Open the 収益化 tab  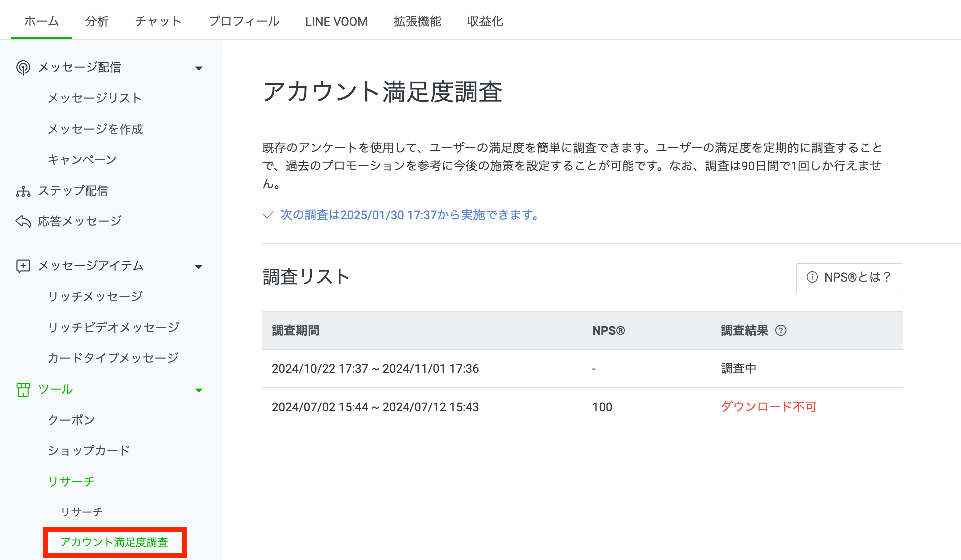point(485,21)
